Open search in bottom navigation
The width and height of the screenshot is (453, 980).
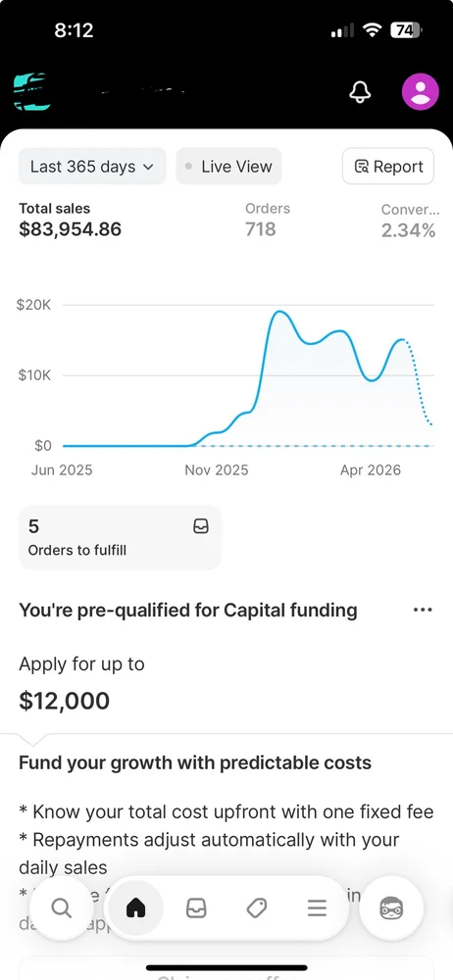[62, 908]
